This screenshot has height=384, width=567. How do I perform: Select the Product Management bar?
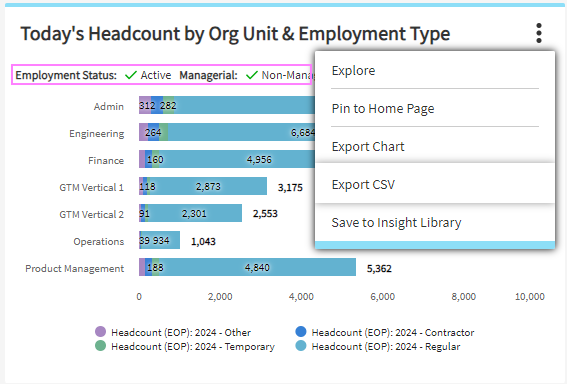(247, 267)
